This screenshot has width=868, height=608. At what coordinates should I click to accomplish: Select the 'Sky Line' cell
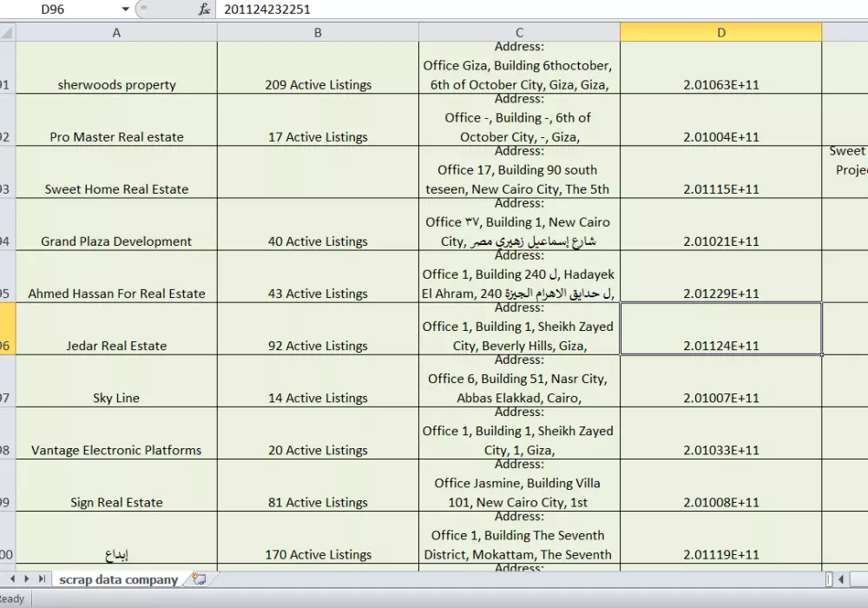pos(116,381)
